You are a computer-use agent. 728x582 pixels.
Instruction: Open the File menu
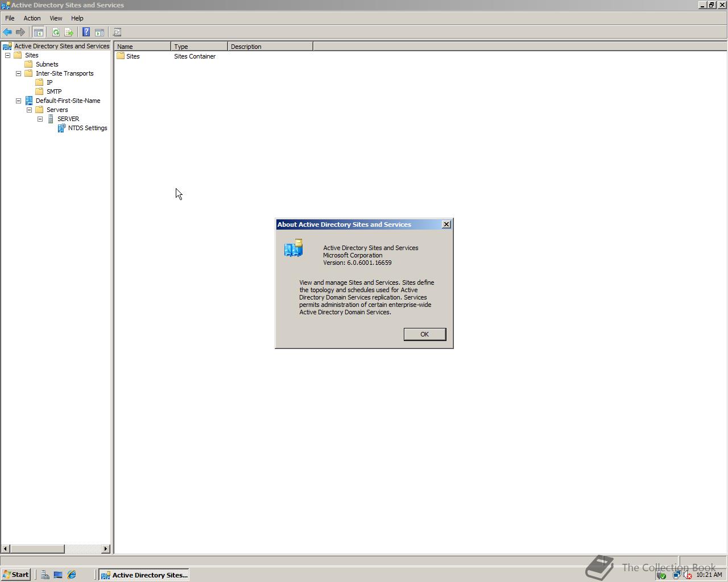tap(10, 18)
